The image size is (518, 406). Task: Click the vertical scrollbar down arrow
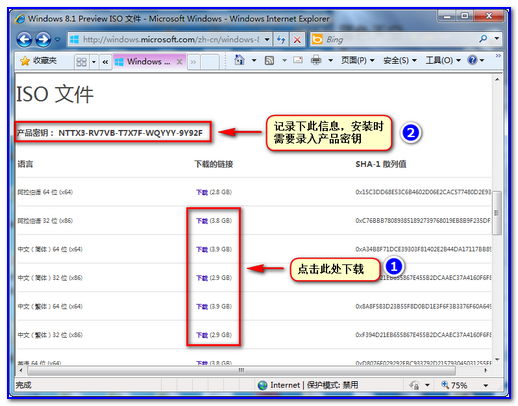coord(497,359)
